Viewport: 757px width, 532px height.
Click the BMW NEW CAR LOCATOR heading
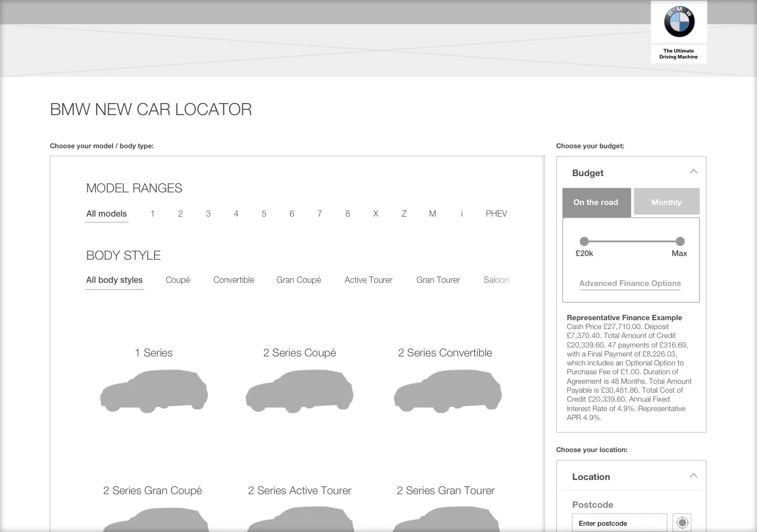151,109
